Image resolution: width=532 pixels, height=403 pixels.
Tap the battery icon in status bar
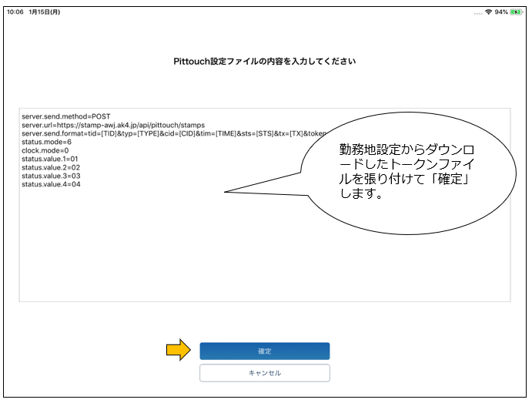517,12
